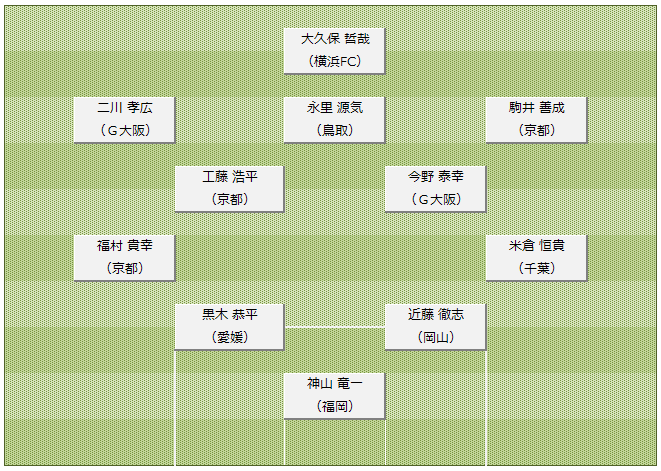Viewport: 661px width, 471px height.
Task: Click the name text 神山 竜一
Action: 335,383
